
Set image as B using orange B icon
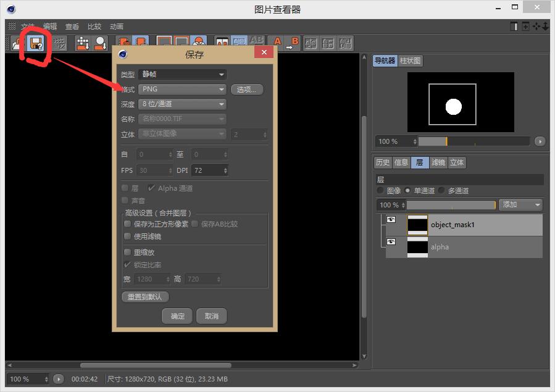(293, 43)
